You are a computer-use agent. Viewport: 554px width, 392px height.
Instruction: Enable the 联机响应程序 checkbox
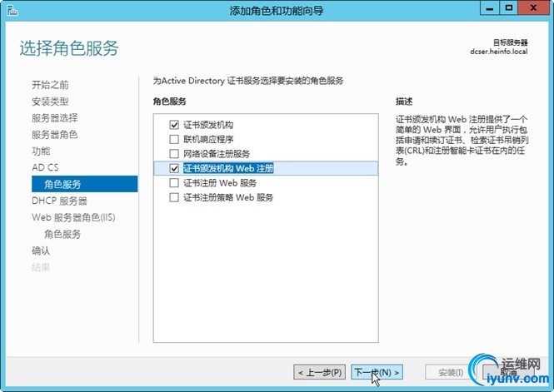[x=174, y=139]
